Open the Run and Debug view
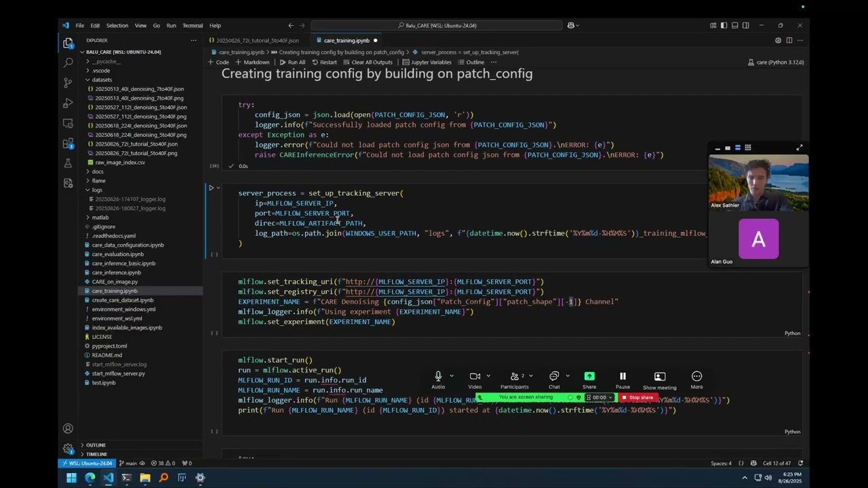 (68, 103)
